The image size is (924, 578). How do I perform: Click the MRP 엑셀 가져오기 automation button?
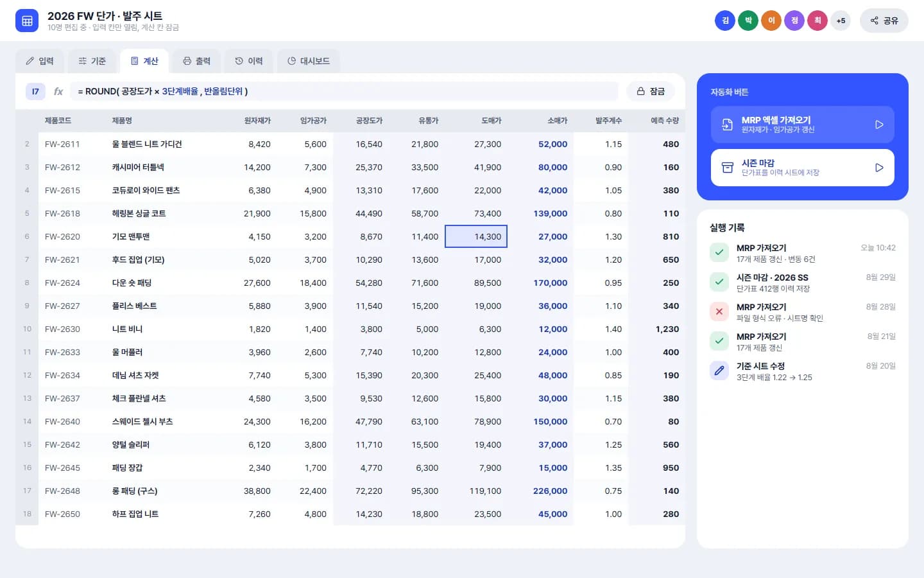(803, 125)
